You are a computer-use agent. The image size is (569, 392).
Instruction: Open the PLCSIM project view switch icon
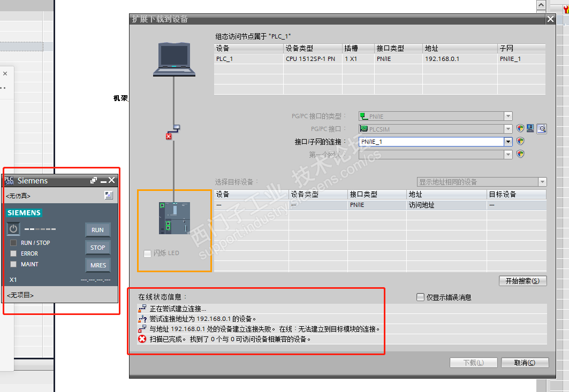coord(109,195)
